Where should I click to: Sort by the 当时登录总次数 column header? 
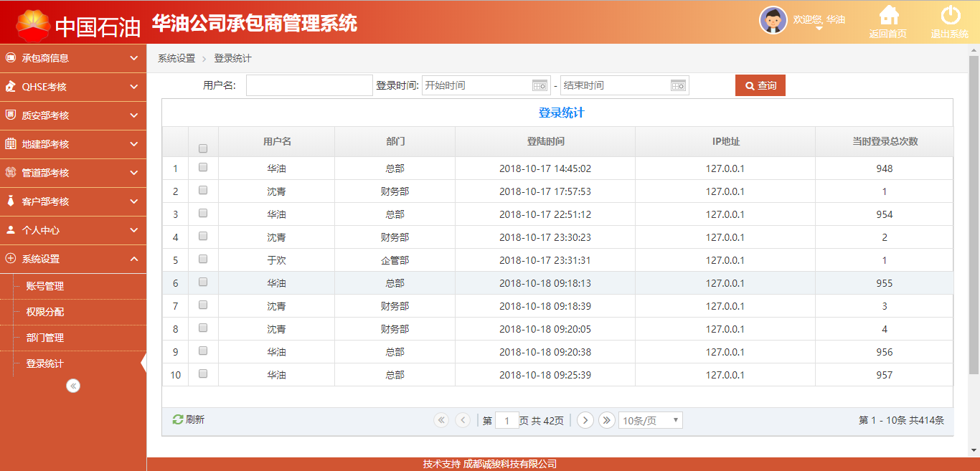pyautogui.click(x=885, y=141)
